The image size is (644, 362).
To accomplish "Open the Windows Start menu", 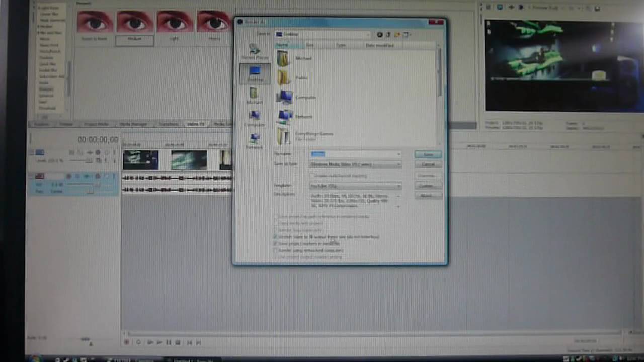I will pos(35,359).
